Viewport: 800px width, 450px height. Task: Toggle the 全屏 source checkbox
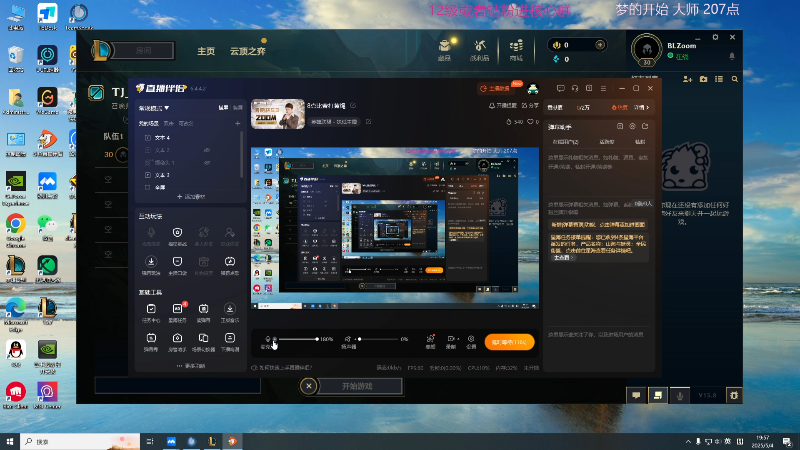click(x=148, y=187)
